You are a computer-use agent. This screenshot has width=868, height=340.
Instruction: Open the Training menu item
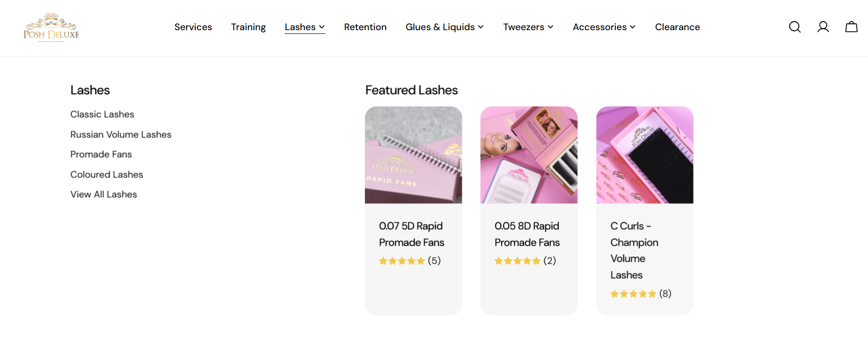tap(248, 27)
